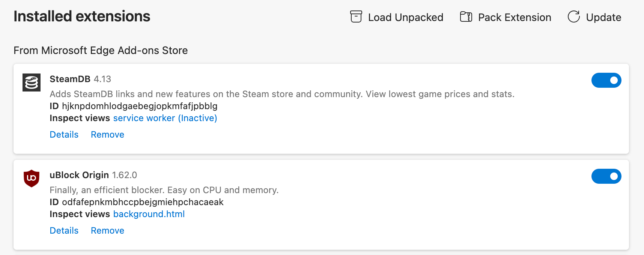This screenshot has width=644, height=255.
Task: Click the Load Unpacked box icon
Action: click(x=356, y=17)
